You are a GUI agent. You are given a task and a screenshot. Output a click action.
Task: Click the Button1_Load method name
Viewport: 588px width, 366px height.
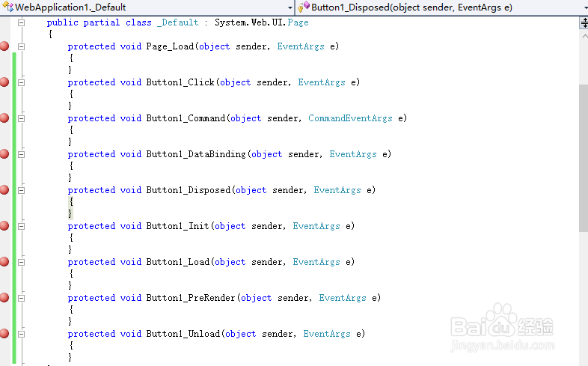[178, 262]
